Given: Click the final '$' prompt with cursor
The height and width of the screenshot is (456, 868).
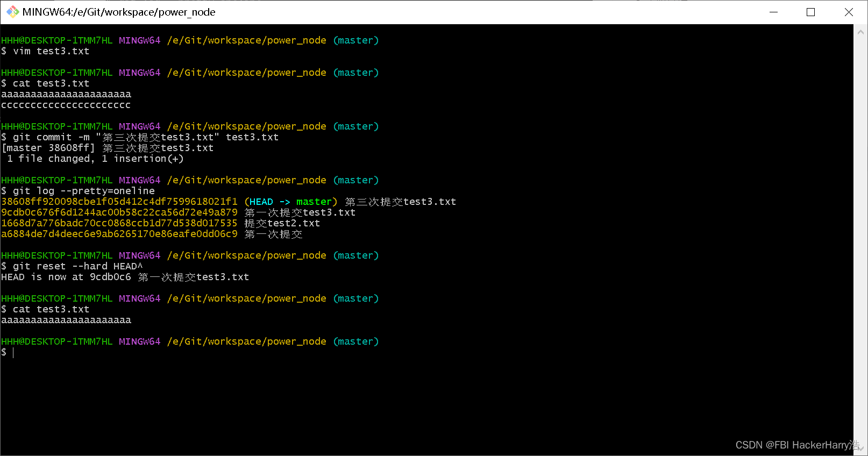Looking at the screenshot, I should coord(7,352).
